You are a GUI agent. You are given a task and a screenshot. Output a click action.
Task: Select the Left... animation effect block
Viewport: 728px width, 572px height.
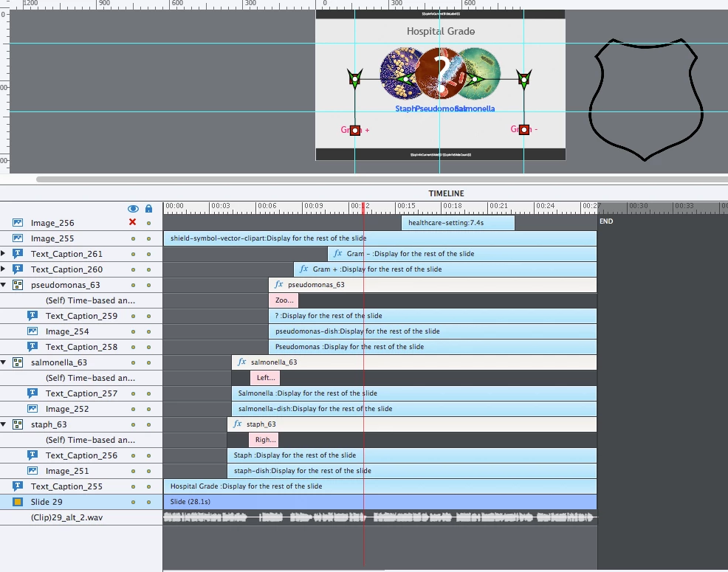265,378
